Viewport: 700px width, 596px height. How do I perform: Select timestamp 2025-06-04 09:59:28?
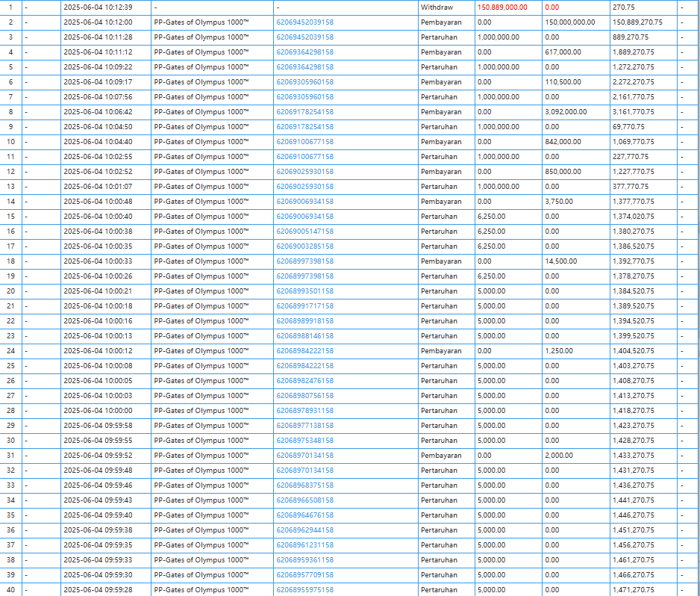(x=98, y=590)
